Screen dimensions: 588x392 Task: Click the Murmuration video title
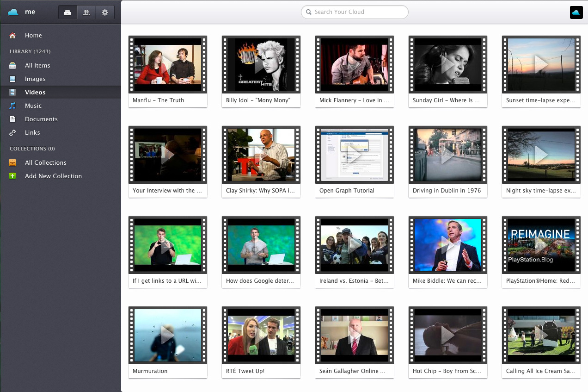150,371
